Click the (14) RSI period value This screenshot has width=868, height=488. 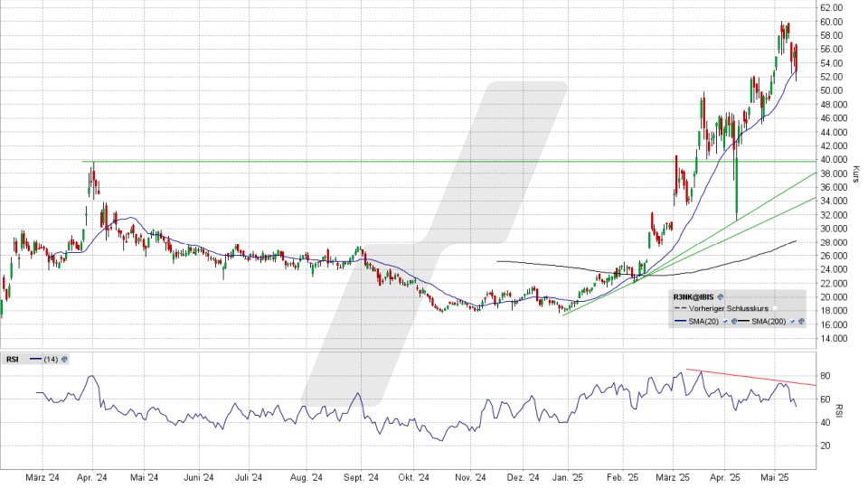coord(51,360)
